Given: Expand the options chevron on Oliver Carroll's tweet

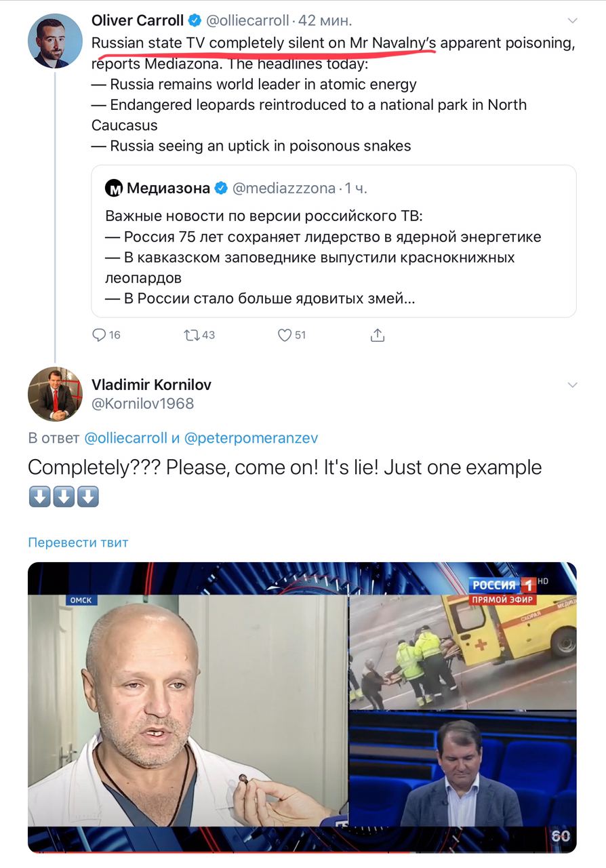Looking at the screenshot, I should click(x=573, y=20).
